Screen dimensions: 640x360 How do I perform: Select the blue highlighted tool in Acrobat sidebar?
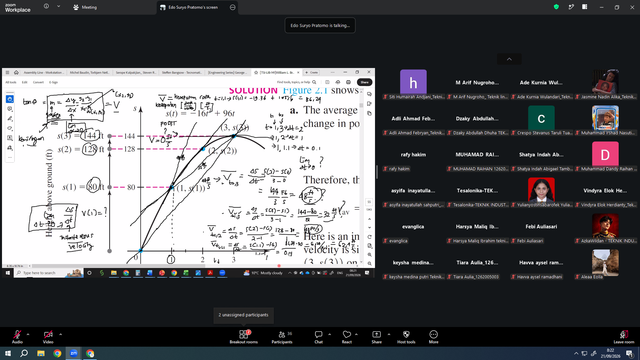point(10,99)
